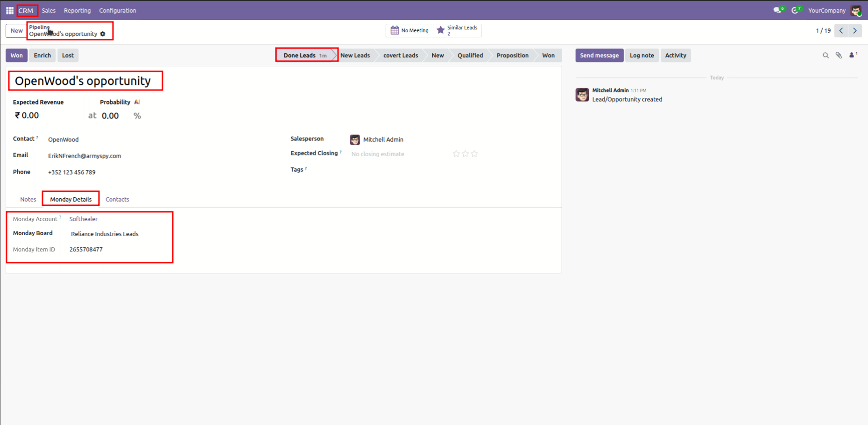This screenshot has width=868, height=425.
Task: Open the Configuration menu
Action: [x=118, y=10]
